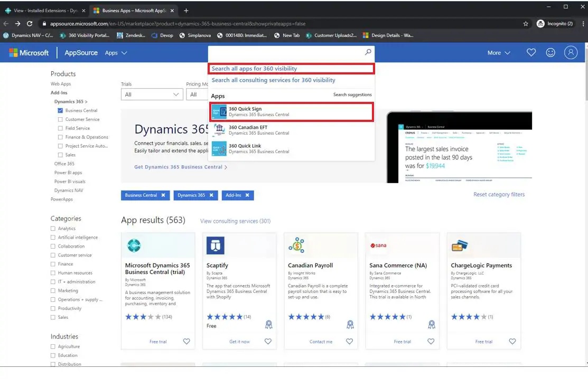
Task: Check the Customer Service product checkbox
Action: click(x=60, y=119)
